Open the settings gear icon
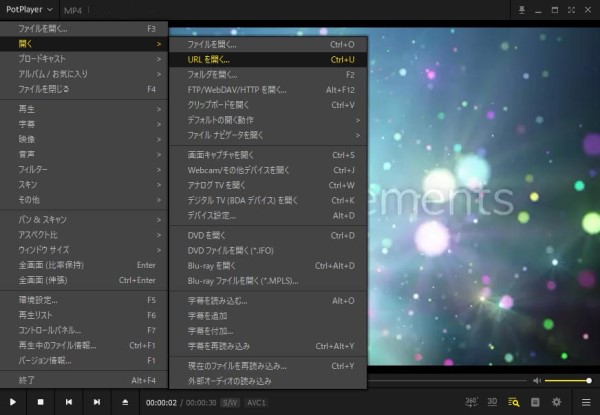 tap(556, 402)
